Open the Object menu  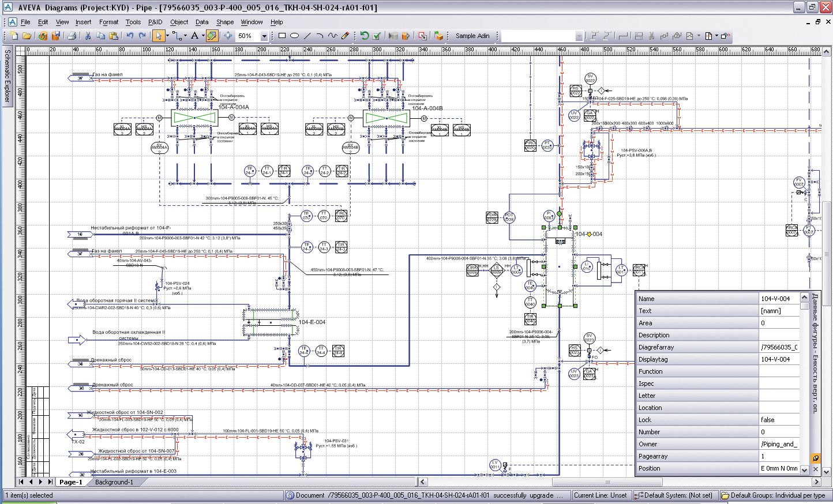179,22
